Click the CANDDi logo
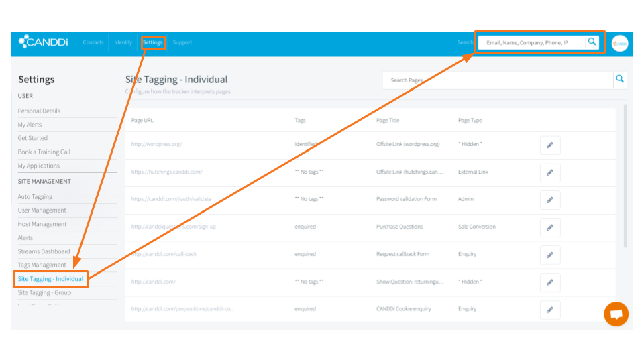Viewport: 644px width, 362px height. (x=43, y=42)
